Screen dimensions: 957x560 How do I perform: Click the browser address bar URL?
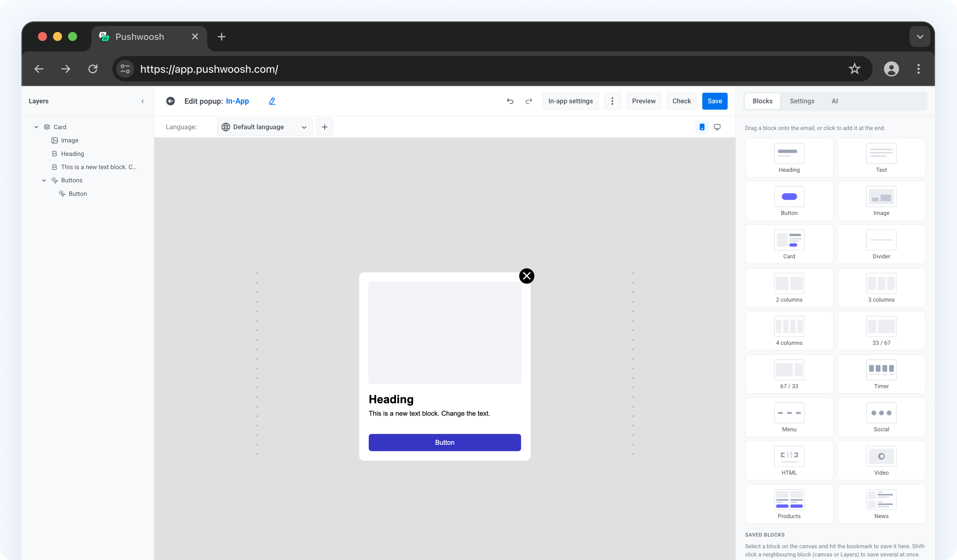[x=209, y=69]
